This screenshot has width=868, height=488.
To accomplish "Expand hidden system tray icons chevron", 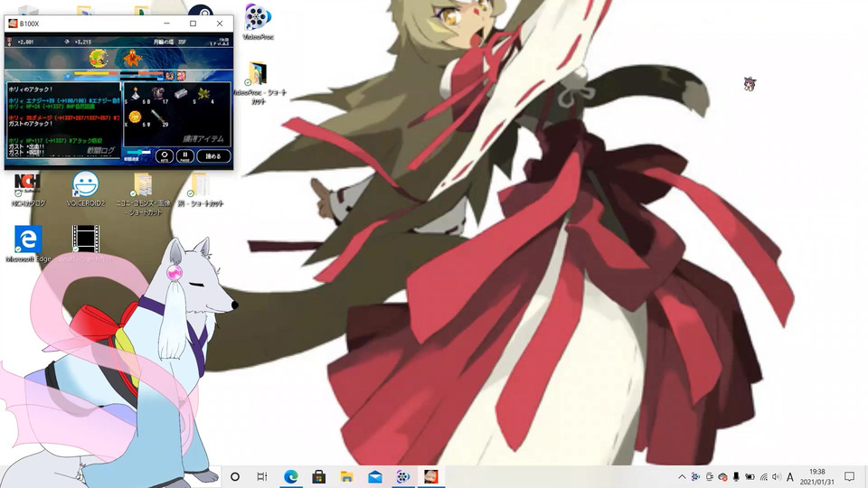I will coord(682,476).
